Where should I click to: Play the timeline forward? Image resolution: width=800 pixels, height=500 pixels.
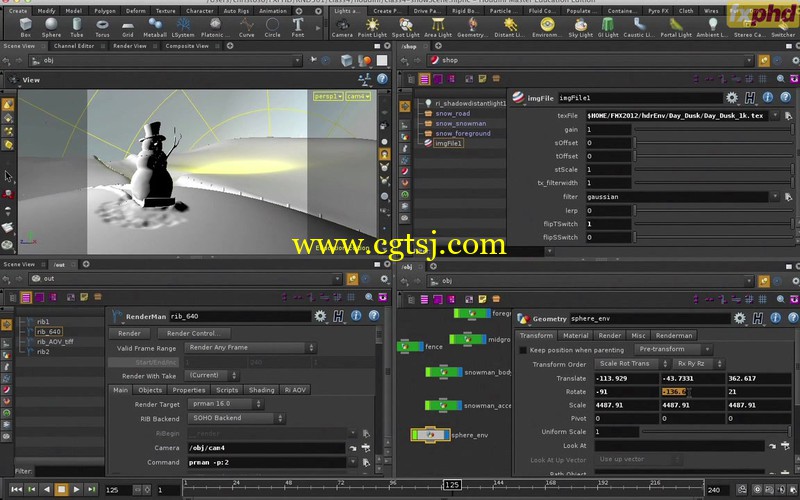77,489
